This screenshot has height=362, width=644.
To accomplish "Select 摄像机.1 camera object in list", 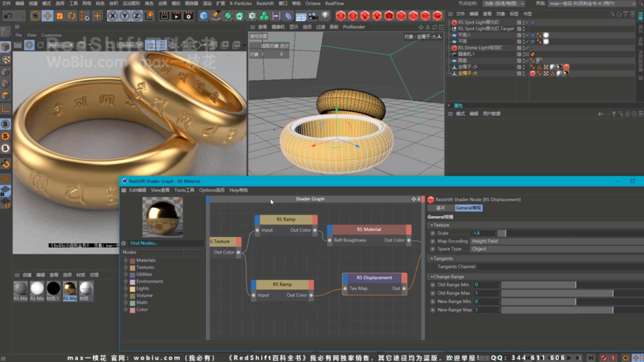I will (467, 54).
